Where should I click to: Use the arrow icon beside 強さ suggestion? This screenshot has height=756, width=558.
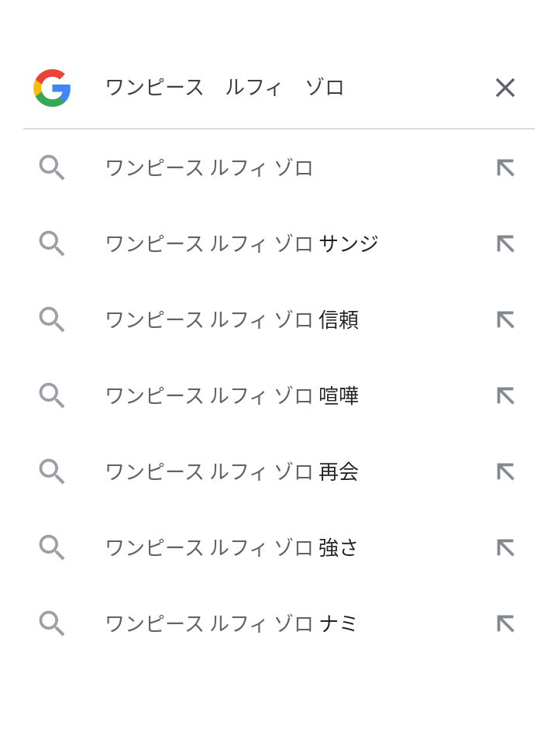tap(505, 547)
